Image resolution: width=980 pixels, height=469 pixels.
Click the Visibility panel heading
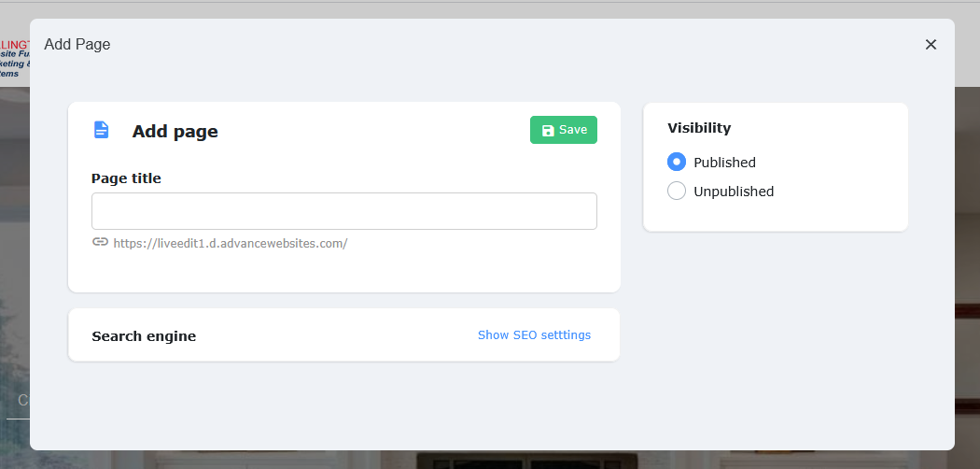point(699,128)
